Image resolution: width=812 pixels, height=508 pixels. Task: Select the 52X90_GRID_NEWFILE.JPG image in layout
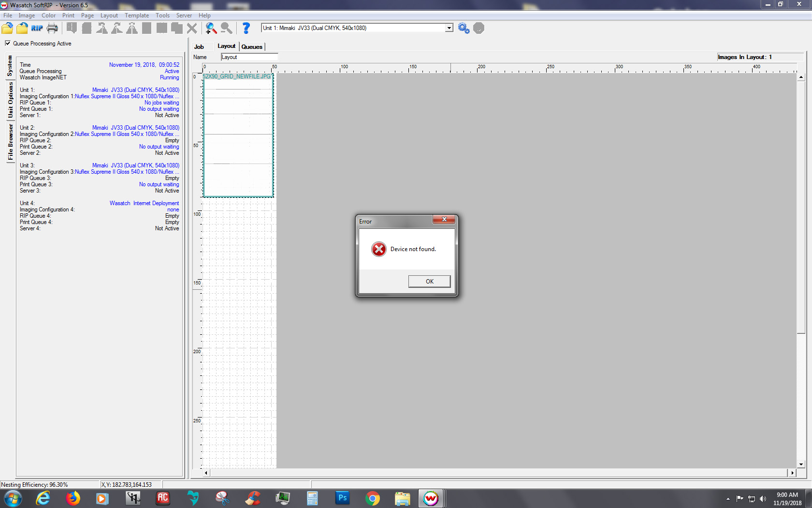pos(238,135)
